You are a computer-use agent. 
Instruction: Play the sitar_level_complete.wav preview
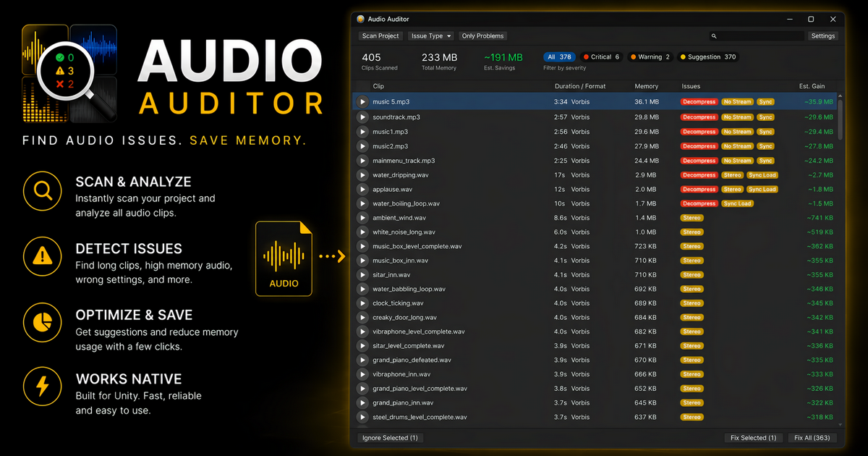coord(363,346)
